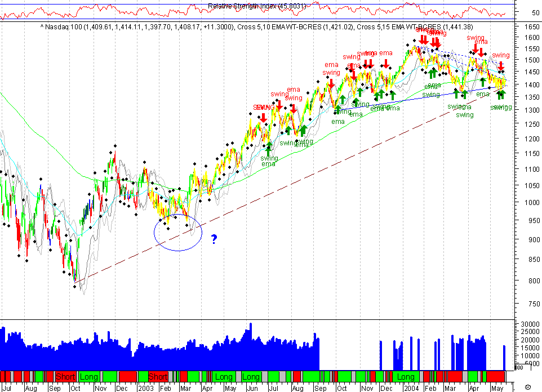Click the red down-arrow beside the February 2004 'ema' label
The width and height of the screenshot is (542, 392).
click(x=436, y=43)
